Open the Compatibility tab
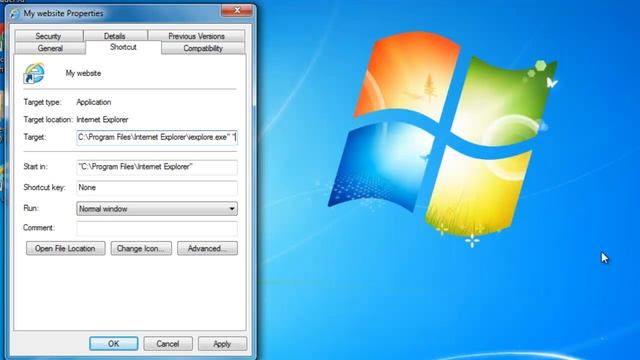The height and width of the screenshot is (360, 640). click(203, 48)
